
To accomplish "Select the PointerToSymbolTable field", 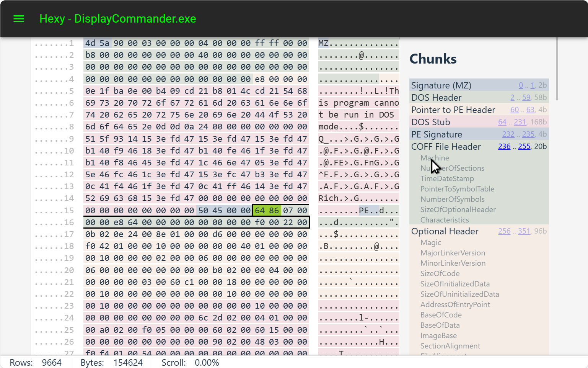I will click(x=457, y=189).
